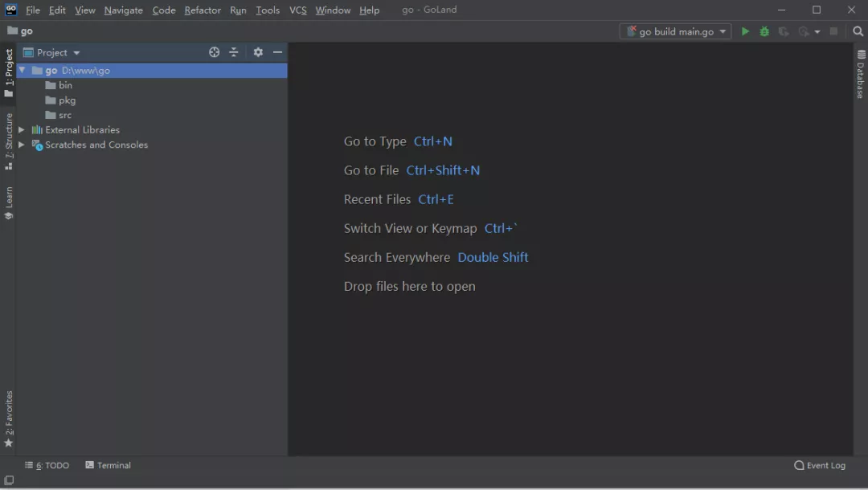Click 'Search Everywhere' hint text
The height and width of the screenshot is (490, 868).
pyautogui.click(x=397, y=258)
